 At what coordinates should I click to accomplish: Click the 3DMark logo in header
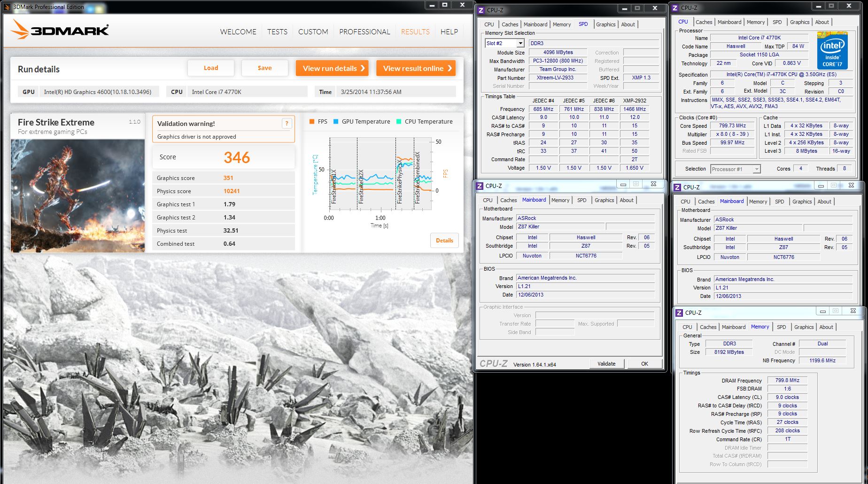tap(60, 30)
